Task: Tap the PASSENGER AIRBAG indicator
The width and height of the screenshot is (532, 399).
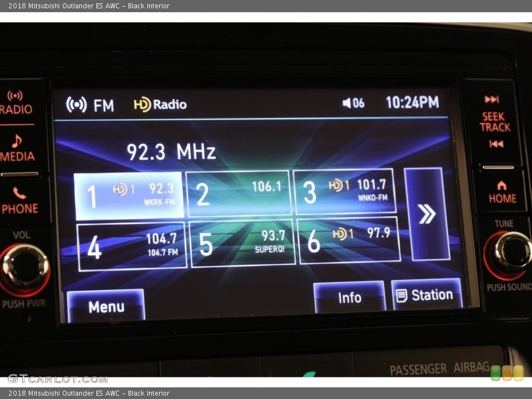Action: pos(439,369)
